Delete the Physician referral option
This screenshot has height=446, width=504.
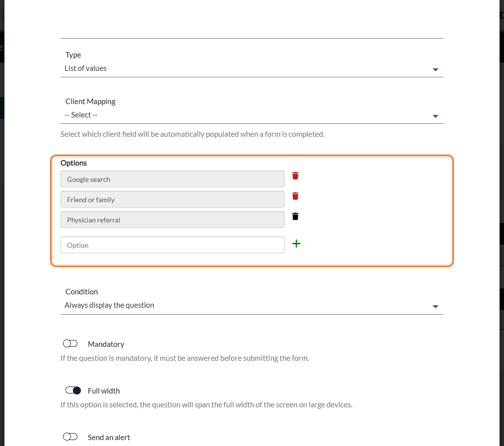coord(295,216)
